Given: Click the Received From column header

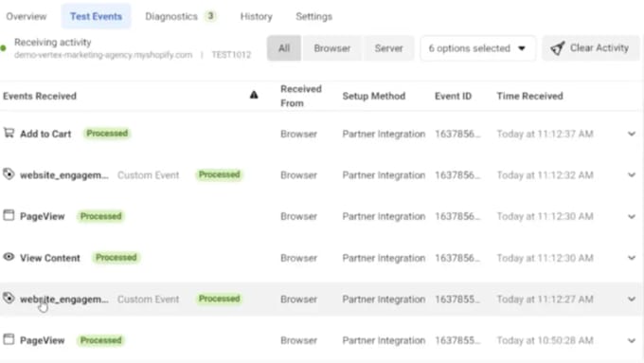Looking at the screenshot, I should click(x=301, y=96).
